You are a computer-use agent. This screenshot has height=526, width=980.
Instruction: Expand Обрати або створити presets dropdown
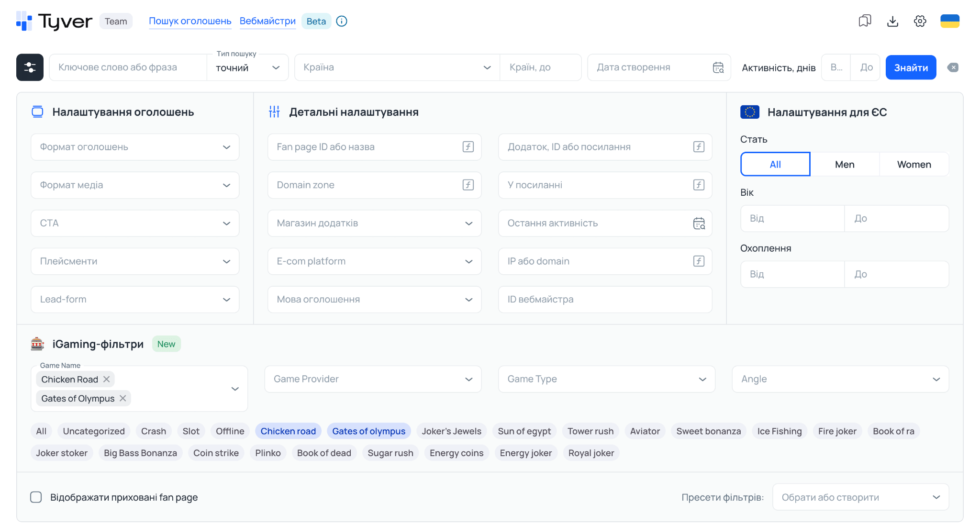coord(860,497)
